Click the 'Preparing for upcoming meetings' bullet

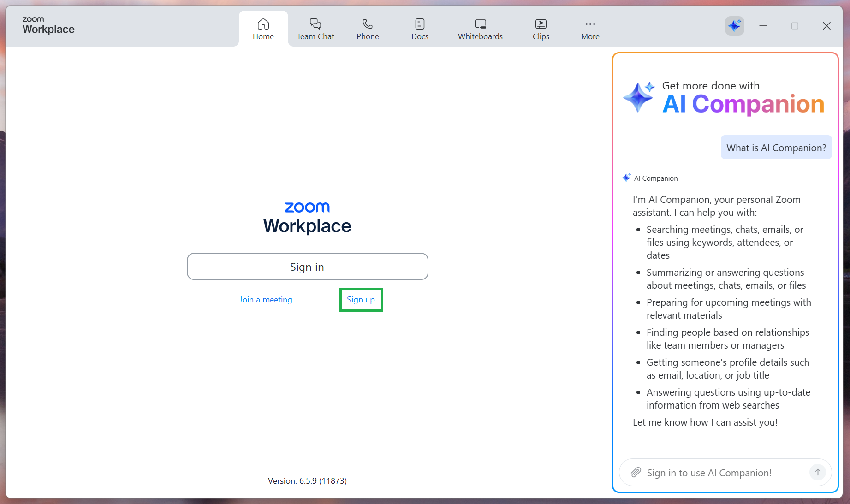(x=729, y=309)
